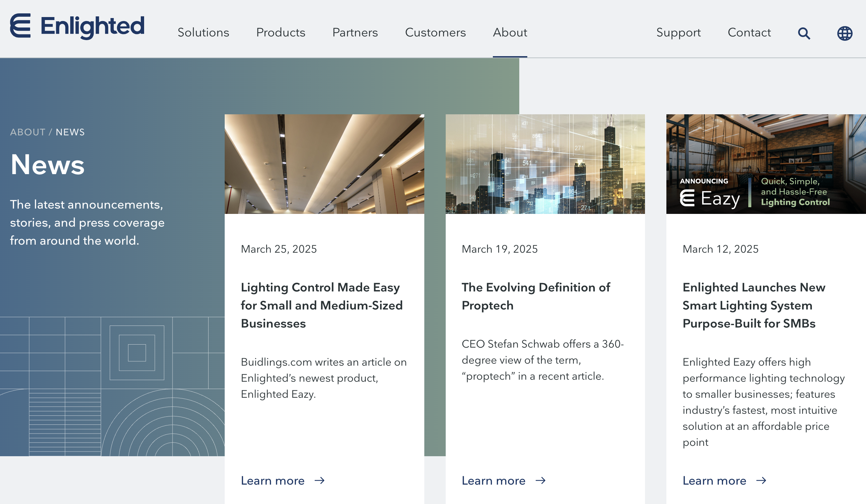Open the search magnifier icon
Screen dimensions: 866x504
tap(804, 33)
